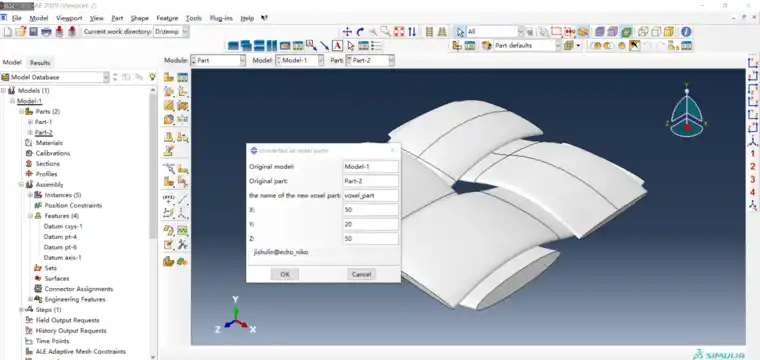This screenshot has height=360, width=760.
Task: Select Field Output Requests tree item
Action: (67, 320)
